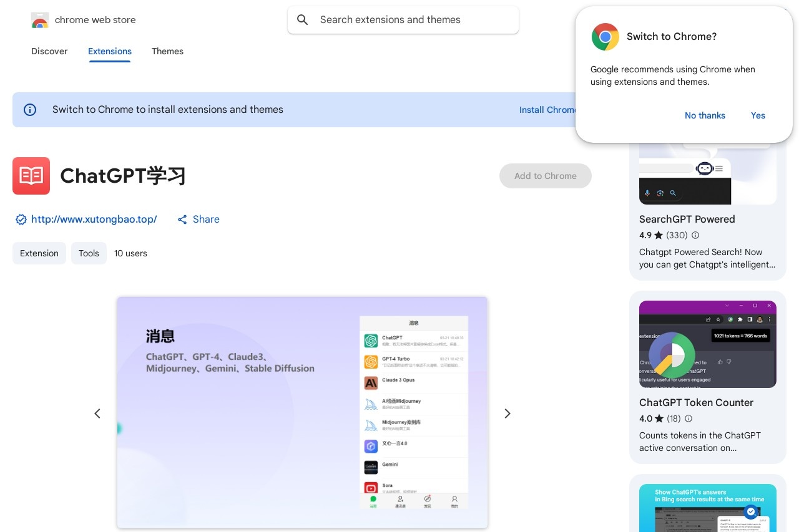
Task: Click the star icon on ChatGPT Token Counter
Action: coord(659,418)
